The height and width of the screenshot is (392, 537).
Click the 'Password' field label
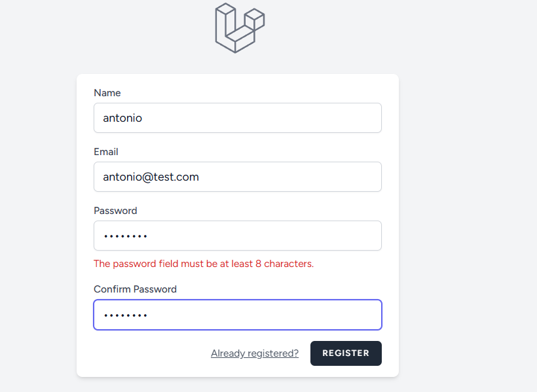pos(115,211)
